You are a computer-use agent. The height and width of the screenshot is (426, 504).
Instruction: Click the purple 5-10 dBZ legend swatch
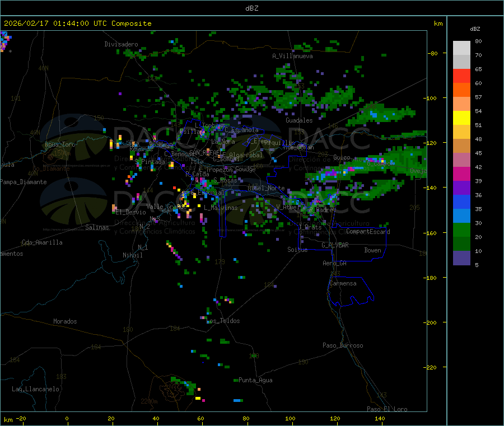click(x=461, y=258)
